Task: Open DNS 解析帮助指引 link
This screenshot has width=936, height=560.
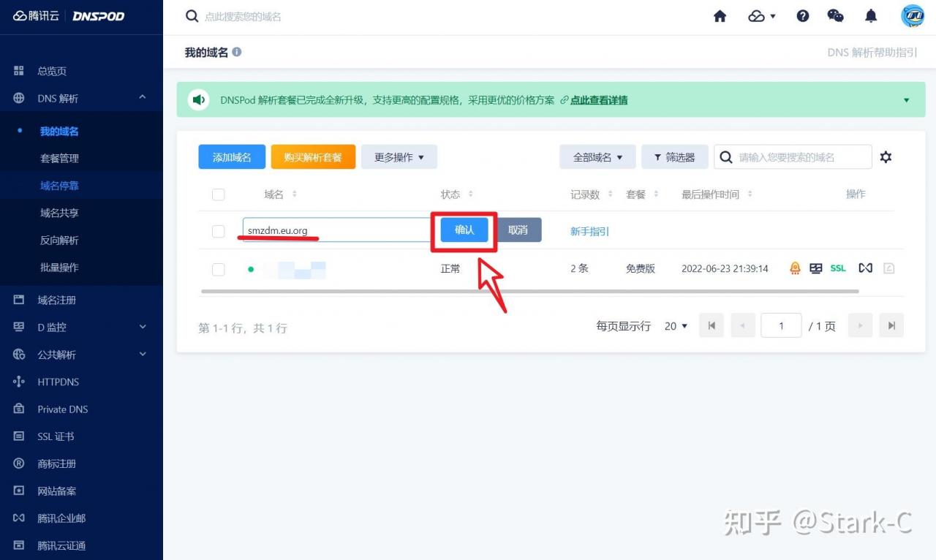Action: click(872, 53)
